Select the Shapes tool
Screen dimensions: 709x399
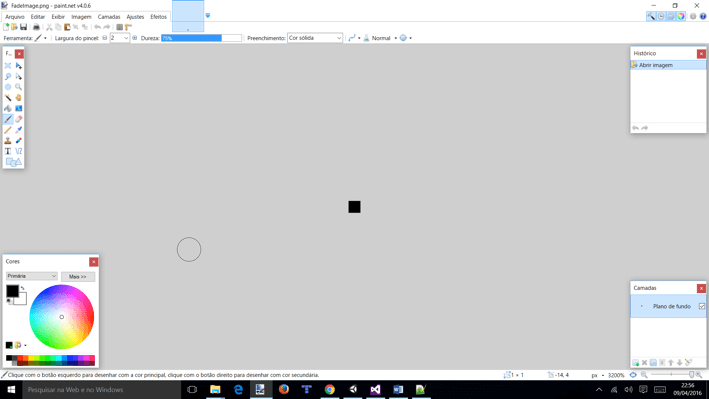point(13,162)
